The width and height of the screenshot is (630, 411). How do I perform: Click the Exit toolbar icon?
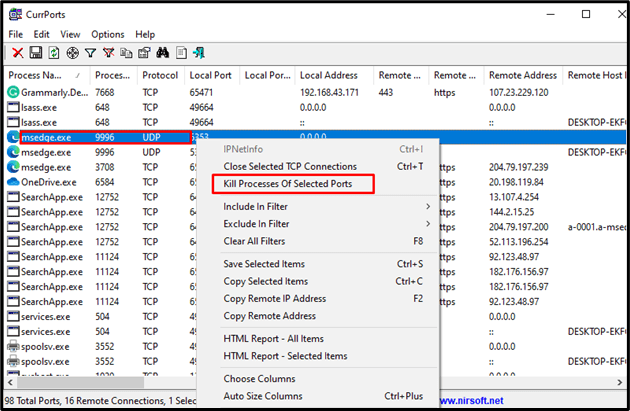[199, 53]
